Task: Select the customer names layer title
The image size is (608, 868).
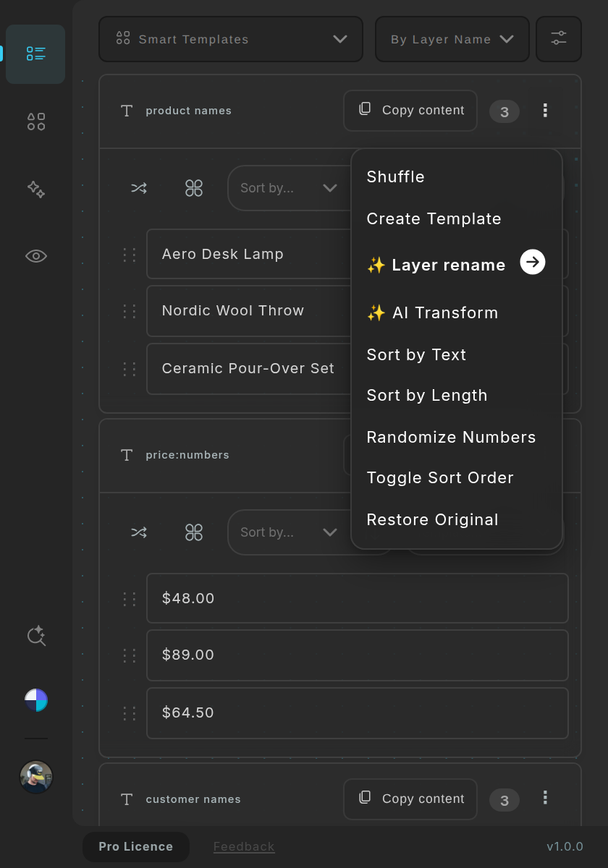Action: [x=193, y=799]
